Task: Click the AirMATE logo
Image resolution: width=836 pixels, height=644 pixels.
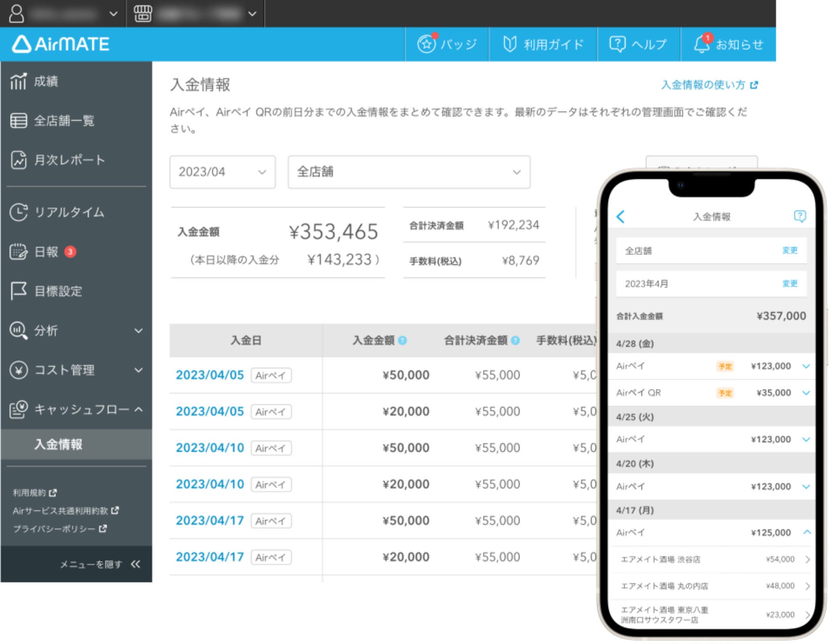Action: pyautogui.click(x=60, y=44)
